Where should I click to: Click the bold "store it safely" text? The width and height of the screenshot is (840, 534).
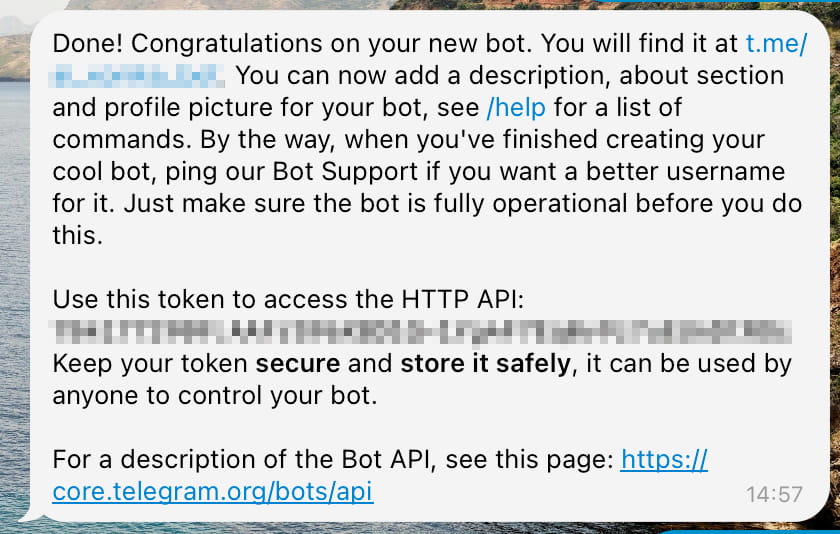click(x=487, y=363)
